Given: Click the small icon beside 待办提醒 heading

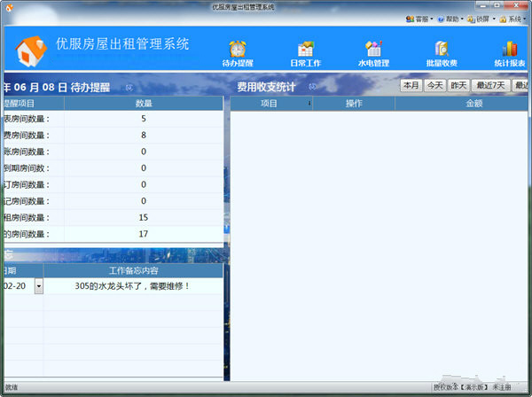Looking at the screenshot, I should [x=129, y=88].
